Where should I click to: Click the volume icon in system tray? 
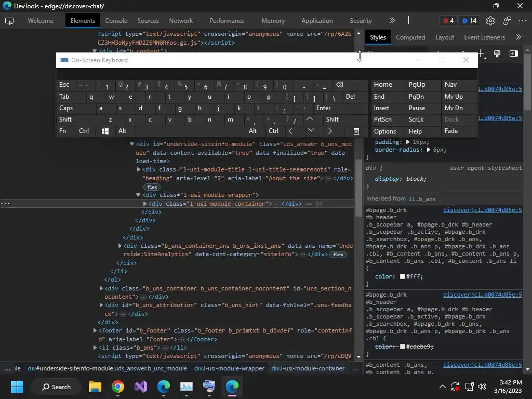[482, 387]
